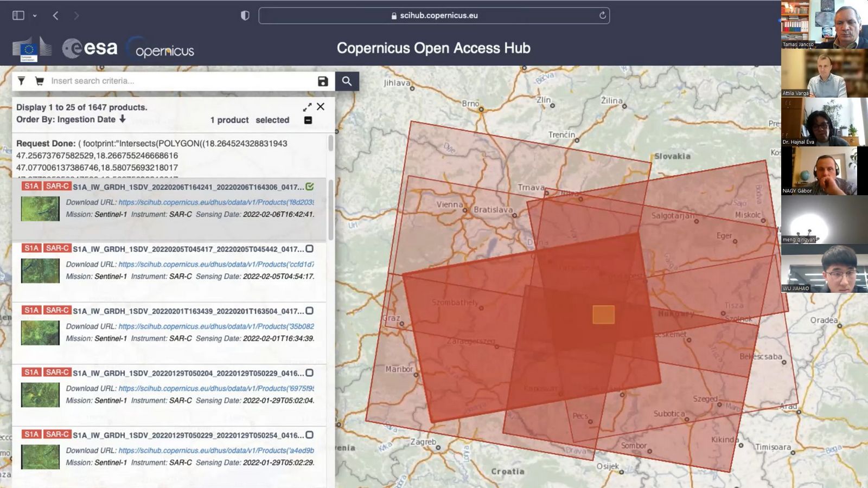Open the shopping cart icon
The width and height of the screenshot is (868, 488).
(x=39, y=81)
